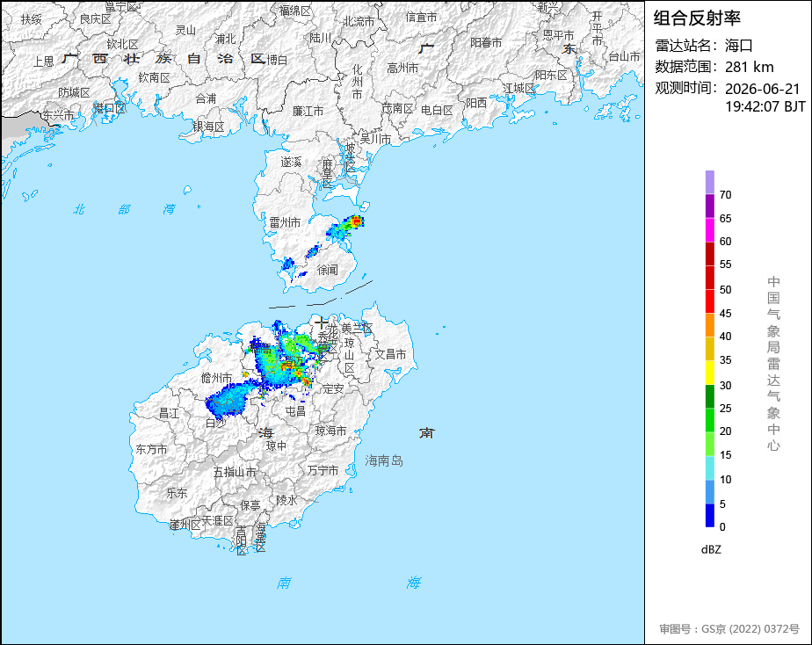Pick the orange 40–45 legend swatch
Image resolution: width=812 pixels, height=645 pixels.
(x=709, y=325)
